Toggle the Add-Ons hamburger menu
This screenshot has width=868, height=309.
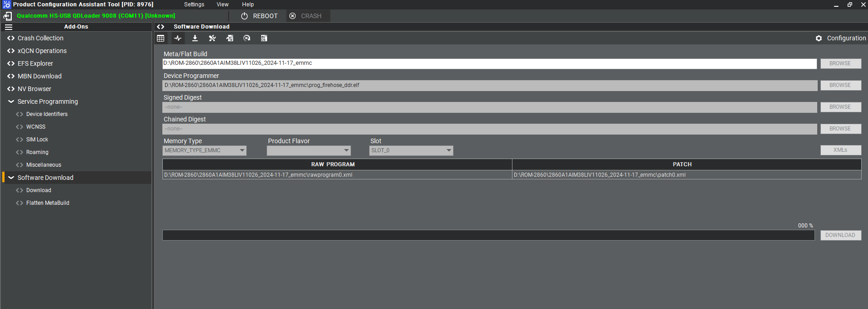tap(9, 27)
